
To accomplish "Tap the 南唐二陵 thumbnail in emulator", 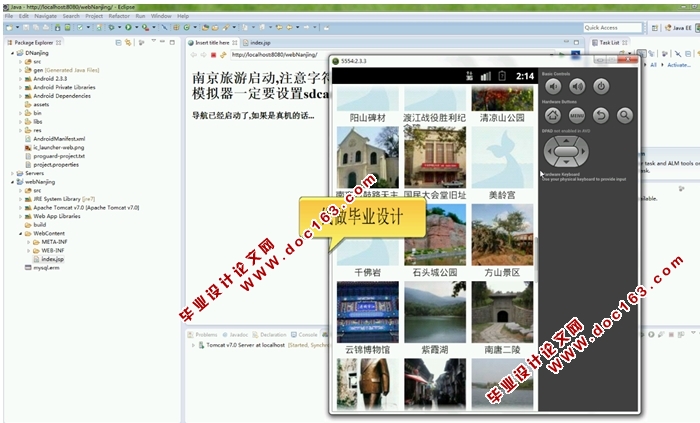I will 502,312.
